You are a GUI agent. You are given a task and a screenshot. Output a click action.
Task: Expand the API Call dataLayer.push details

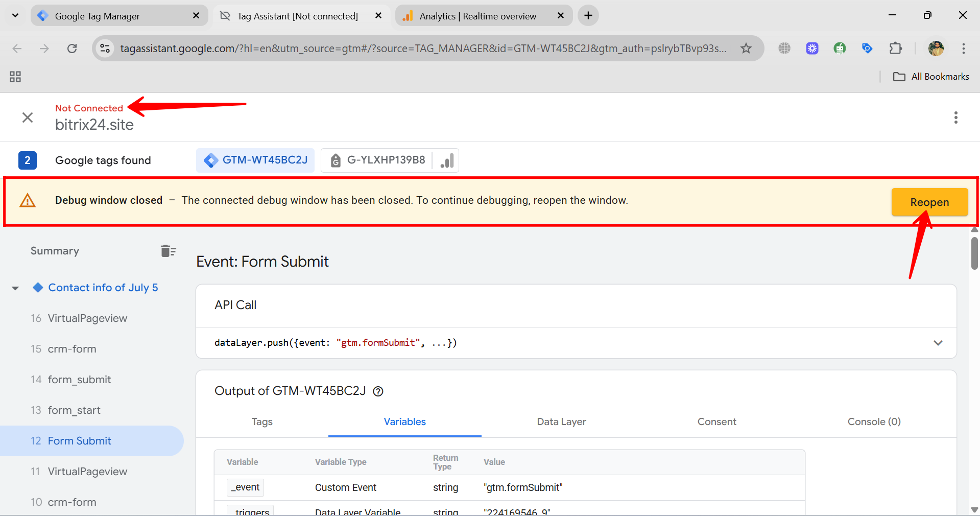tap(938, 343)
